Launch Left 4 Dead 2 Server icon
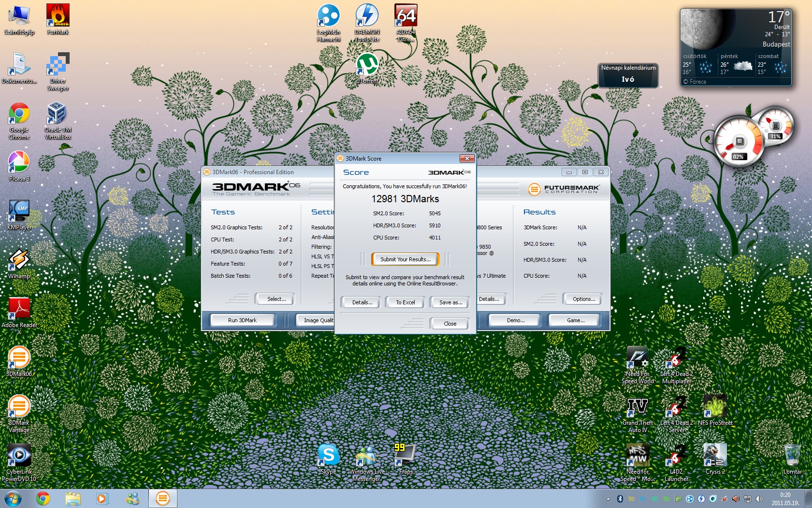The image size is (812, 508). click(677, 414)
